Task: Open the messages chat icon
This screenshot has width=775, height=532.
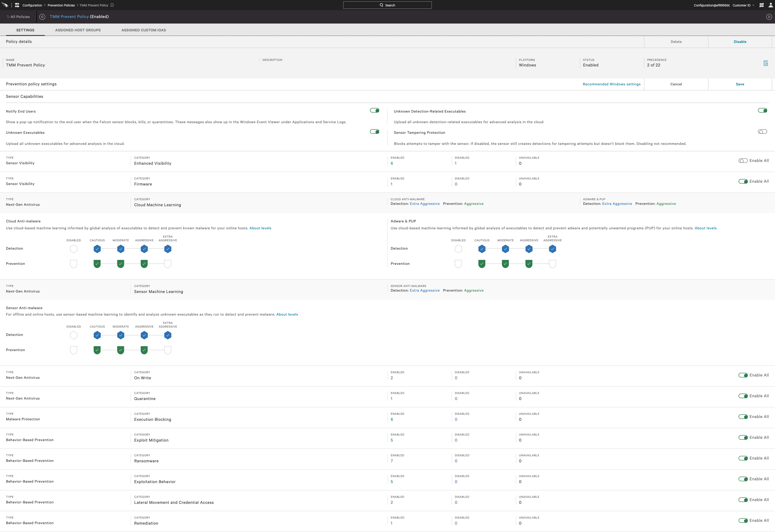Action: (x=761, y=5)
